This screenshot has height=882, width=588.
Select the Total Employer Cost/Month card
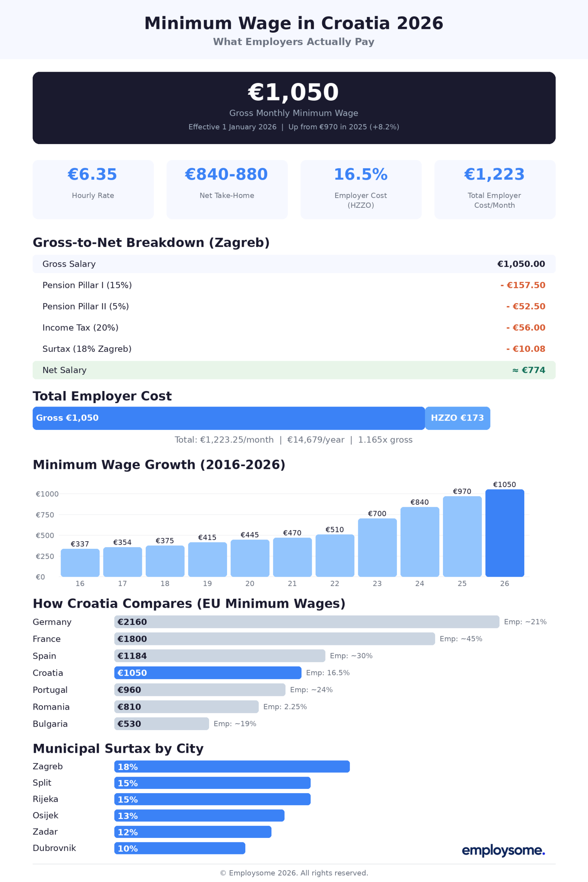pyautogui.click(x=494, y=189)
